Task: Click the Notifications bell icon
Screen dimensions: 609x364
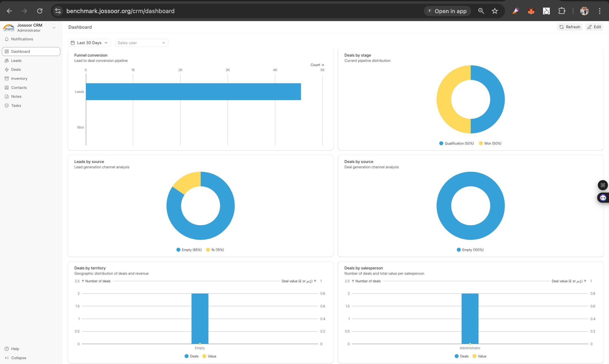Action: pyautogui.click(x=7, y=39)
